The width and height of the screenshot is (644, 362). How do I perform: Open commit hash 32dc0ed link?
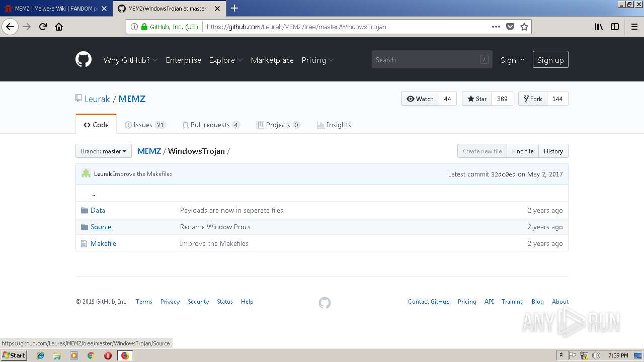tap(503, 174)
